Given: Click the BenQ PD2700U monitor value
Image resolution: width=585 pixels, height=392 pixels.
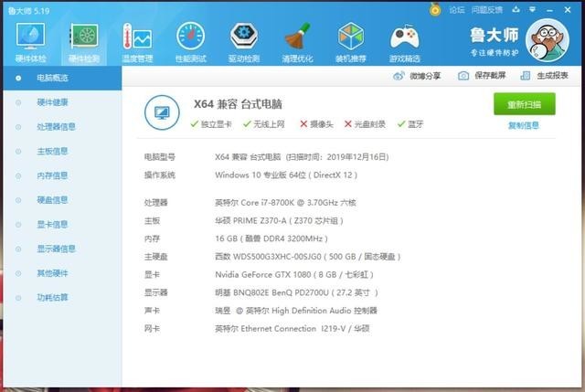Looking at the screenshot, I should coord(296,292).
